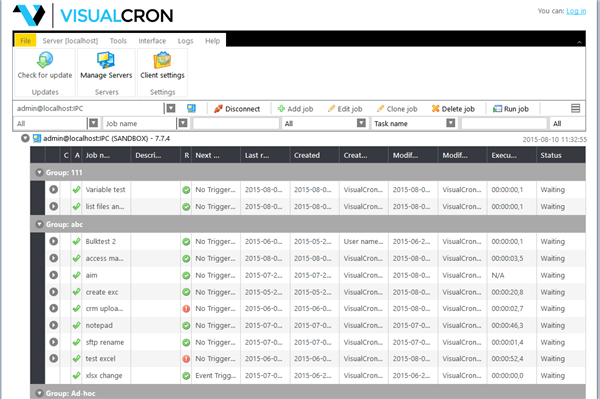
Task: Collapse the admin@localhost:IPC (SANDBOX) server node
Action: [x=25, y=138]
